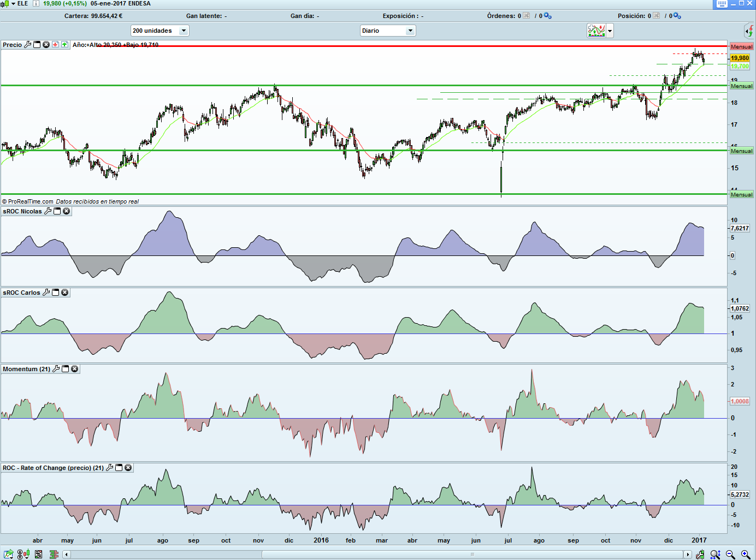Screen dimensions: 756x560
Task: Open position settings gears next to Posición
Action: click(x=677, y=16)
